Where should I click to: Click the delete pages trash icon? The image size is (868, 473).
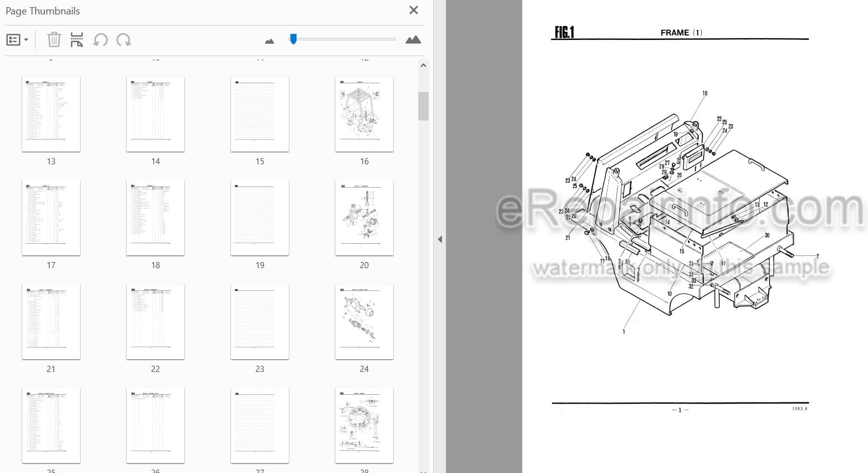54,40
